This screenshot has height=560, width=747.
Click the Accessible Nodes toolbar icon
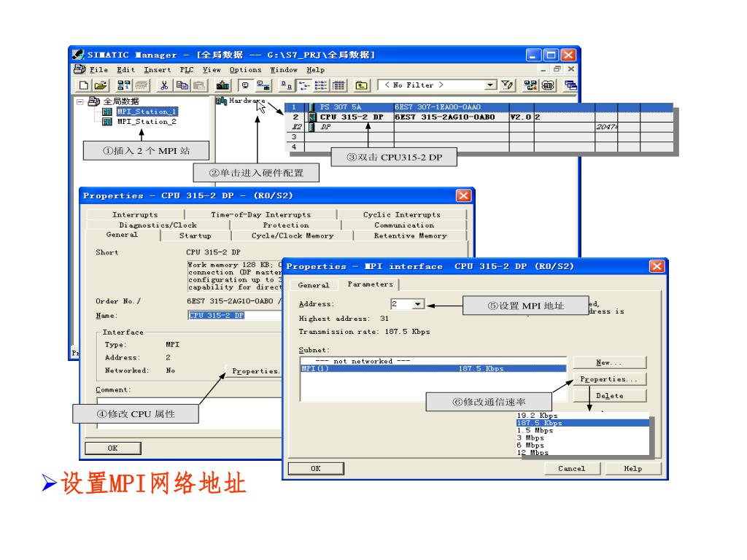point(124,85)
